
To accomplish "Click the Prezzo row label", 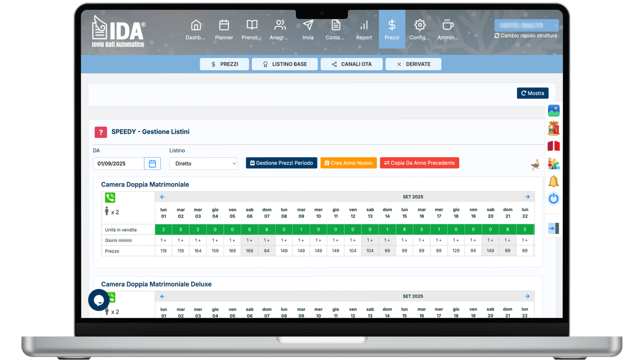I will (112, 251).
